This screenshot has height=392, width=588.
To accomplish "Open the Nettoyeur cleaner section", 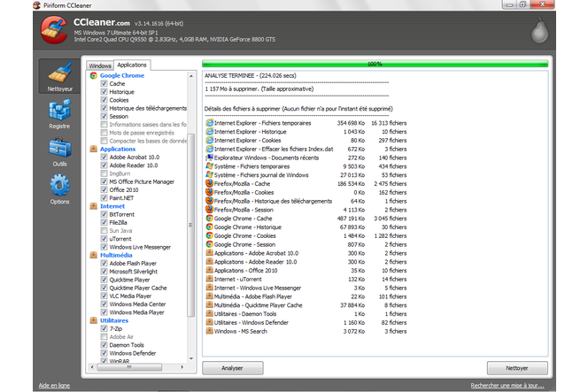I will (x=59, y=76).
